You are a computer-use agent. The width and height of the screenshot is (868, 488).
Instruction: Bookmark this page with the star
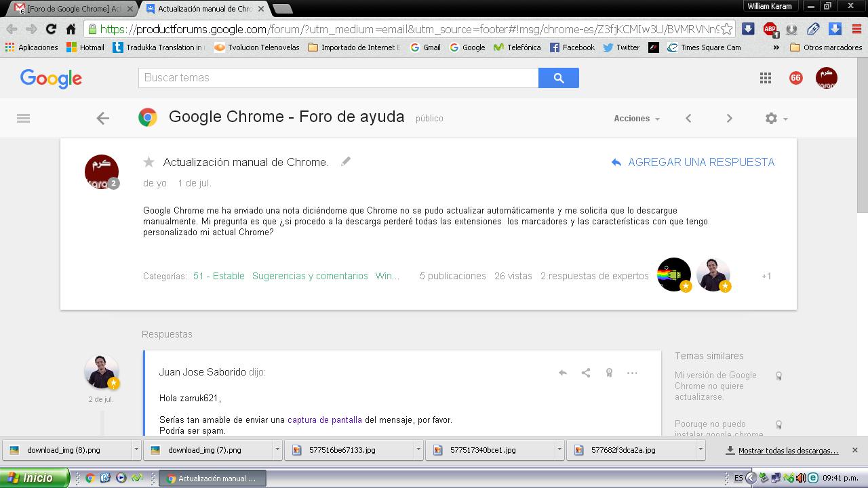click(726, 28)
